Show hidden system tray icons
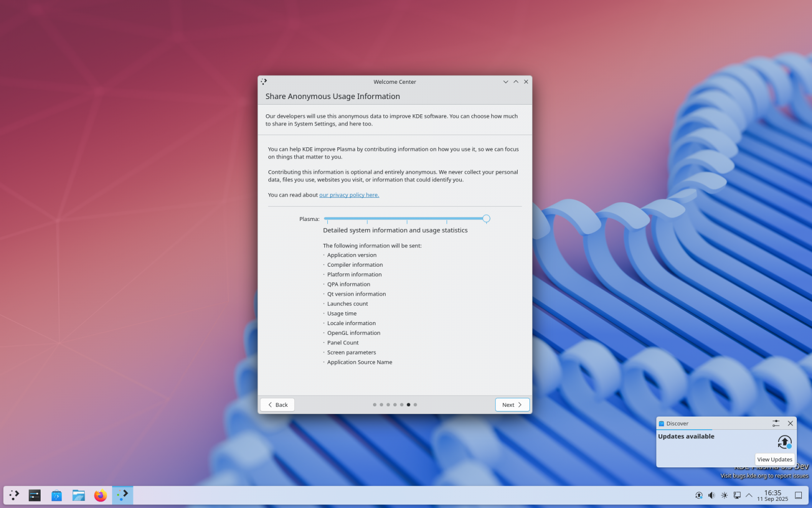The image size is (812, 508). coord(749,495)
